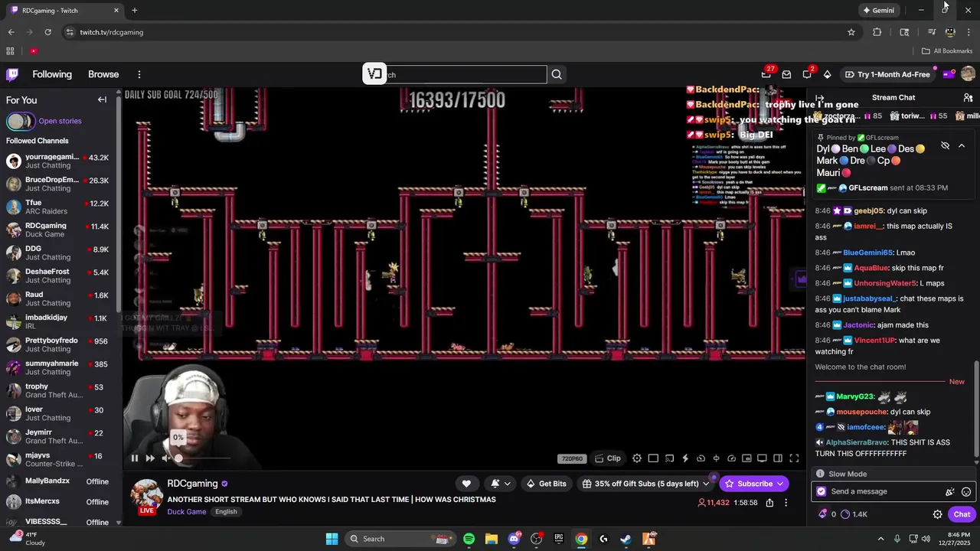Open the three-dot More menu beside Browse
This screenshot has width=980, height=551.
click(139, 74)
